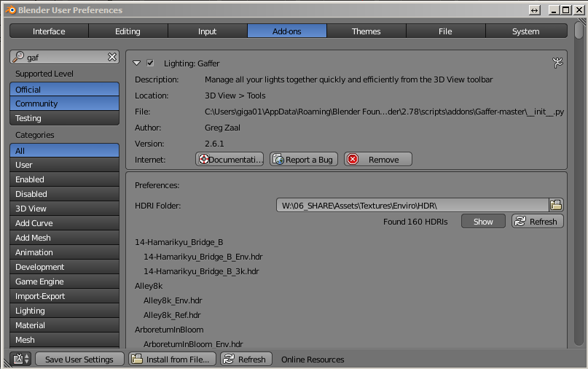Image resolution: width=588 pixels, height=369 pixels.
Task: Select the All category
Action: click(65, 150)
